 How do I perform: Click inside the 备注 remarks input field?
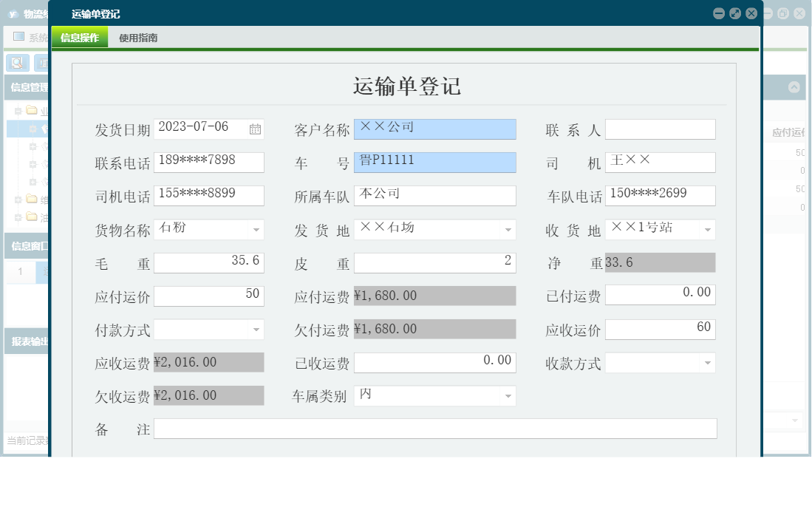434,428
